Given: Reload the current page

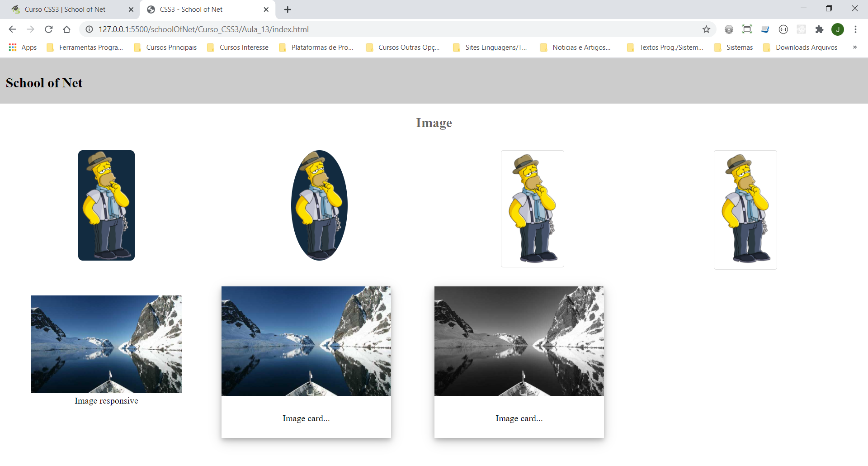Looking at the screenshot, I should pos(48,29).
